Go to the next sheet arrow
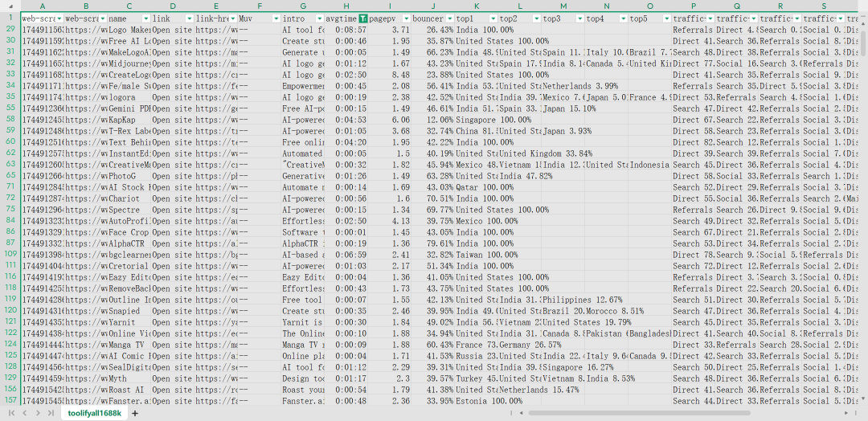 pos(38,413)
